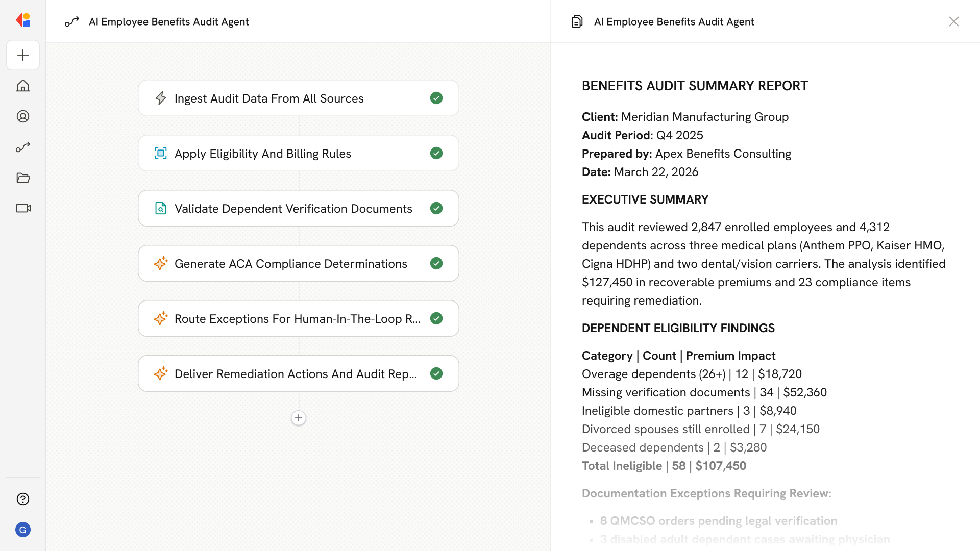Close the audit report panel
The image size is (980, 551).
tap(953, 21)
